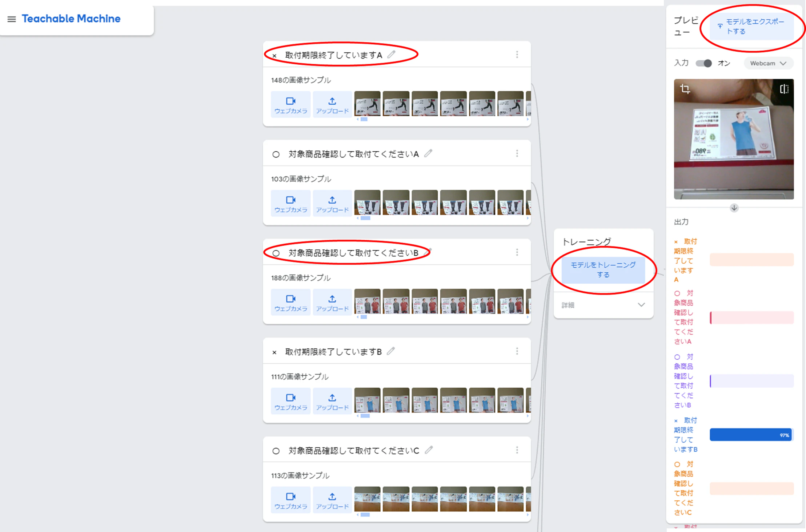Screen dimensions: 806x532
Task: Select first image thumbnail in 111 samples class
Action: 367,400
